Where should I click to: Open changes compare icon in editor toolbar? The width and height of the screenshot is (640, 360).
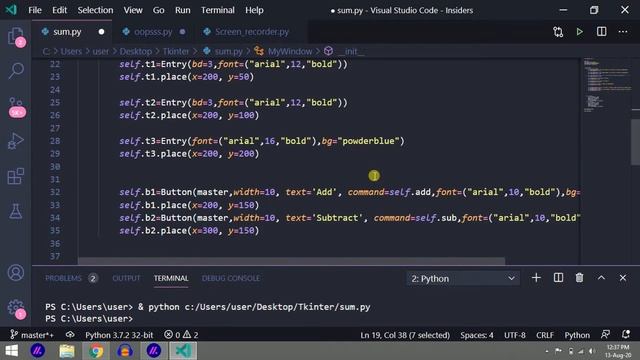coord(558,32)
